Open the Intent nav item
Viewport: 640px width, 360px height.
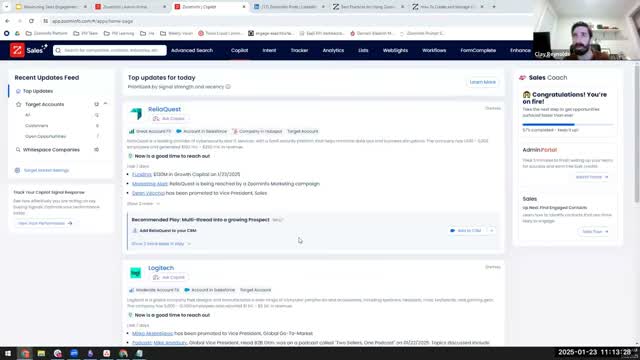(269, 51)
